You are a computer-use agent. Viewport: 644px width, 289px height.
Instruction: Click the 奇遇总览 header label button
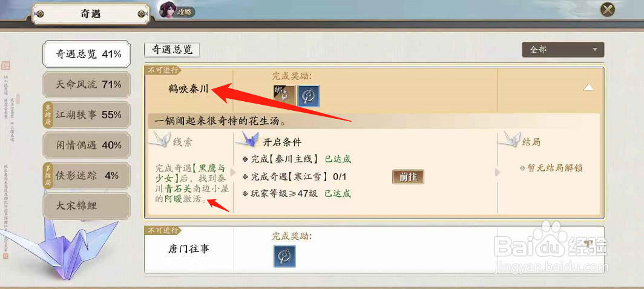click(172, 50)
